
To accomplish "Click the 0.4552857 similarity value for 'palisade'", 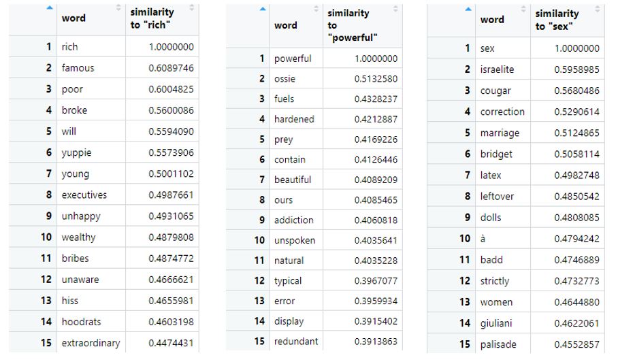I will coord(577,344).
